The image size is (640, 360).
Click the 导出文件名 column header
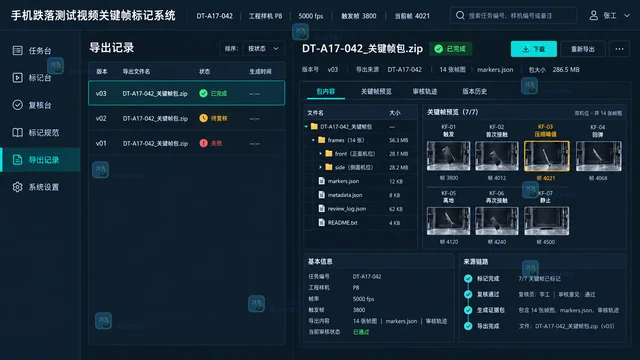pos(136,71)
